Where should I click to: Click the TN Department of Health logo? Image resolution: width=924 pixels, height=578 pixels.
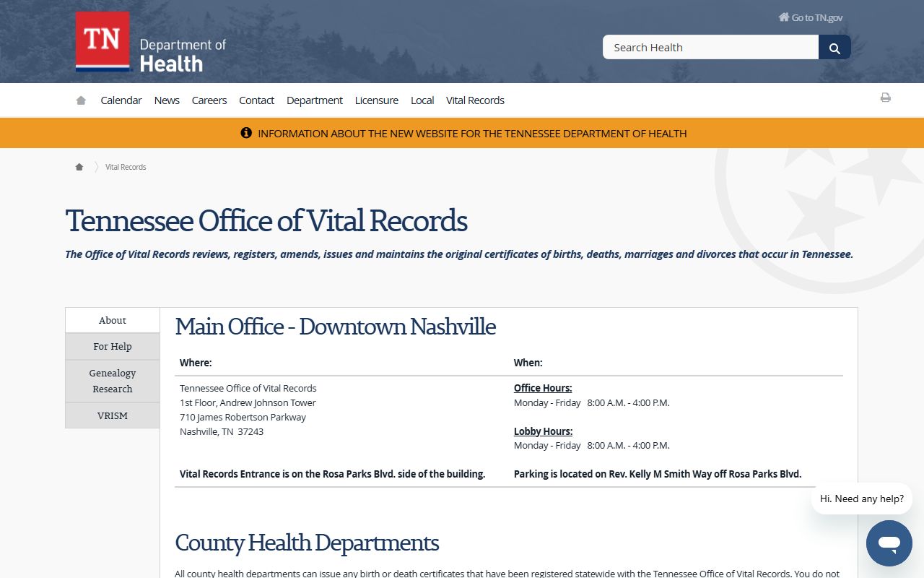pyautogui.click(x=151, y=43)
